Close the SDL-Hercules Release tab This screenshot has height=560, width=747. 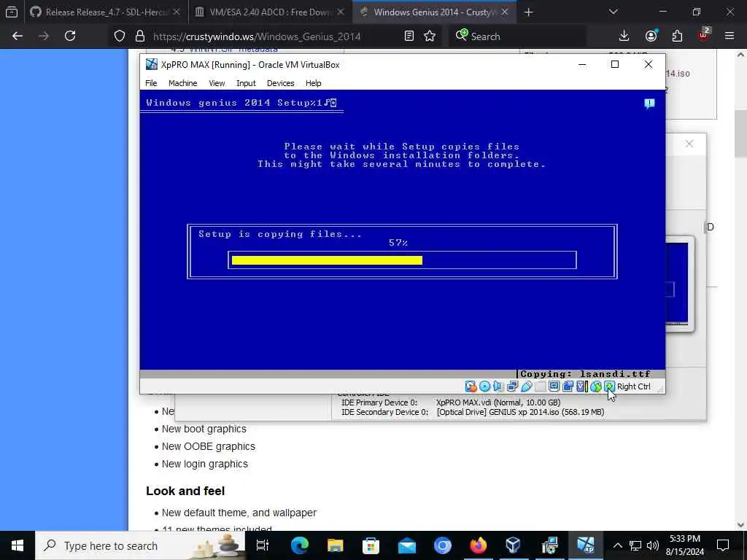point(177,12)
